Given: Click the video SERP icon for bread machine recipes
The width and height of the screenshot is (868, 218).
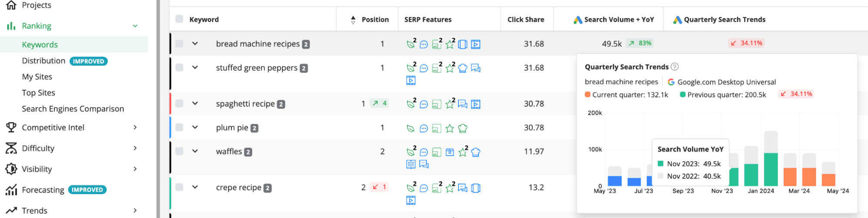Looking at the screenshot, I should click(476, 44).
